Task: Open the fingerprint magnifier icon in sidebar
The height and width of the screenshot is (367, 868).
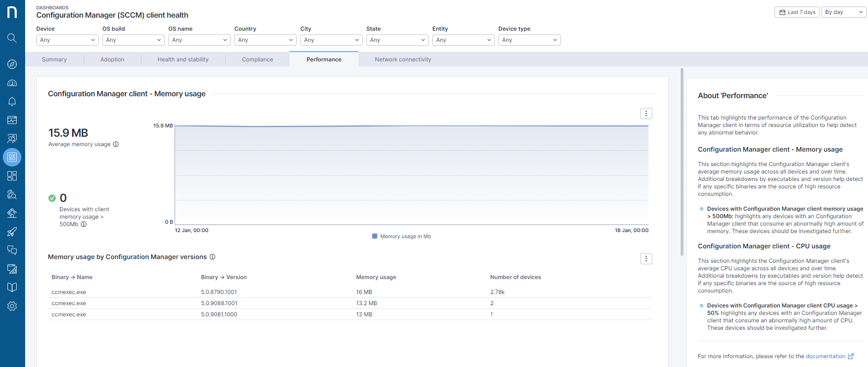Action: (x=12, y=194)
